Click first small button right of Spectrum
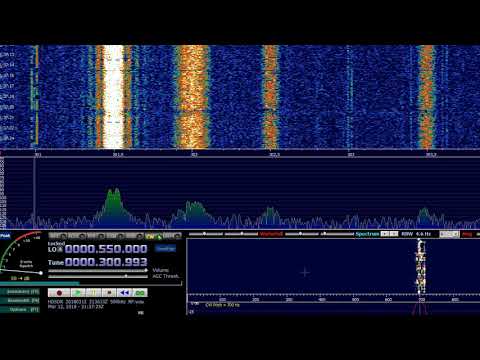 (x=385, y=234)
